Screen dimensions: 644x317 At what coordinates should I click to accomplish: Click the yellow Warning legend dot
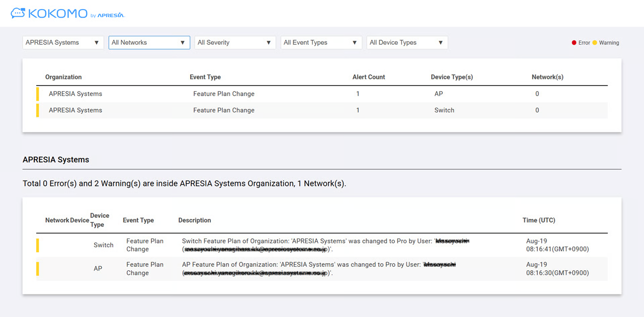pos(595,43)
